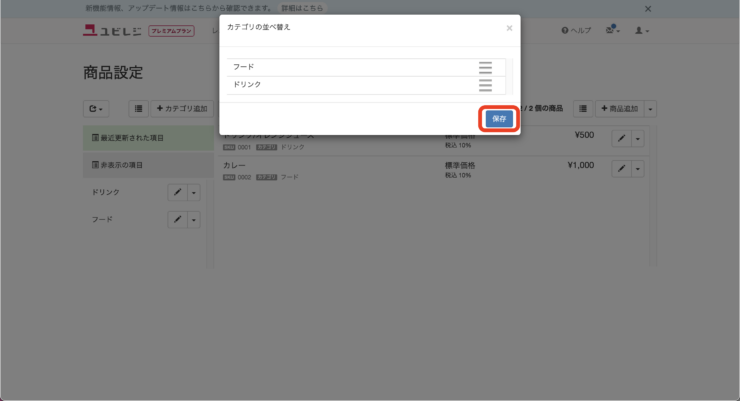Viewport: 740px width, 401px height.
Task: Edit the カレー product with pencil icon
Action: point(622,169)
